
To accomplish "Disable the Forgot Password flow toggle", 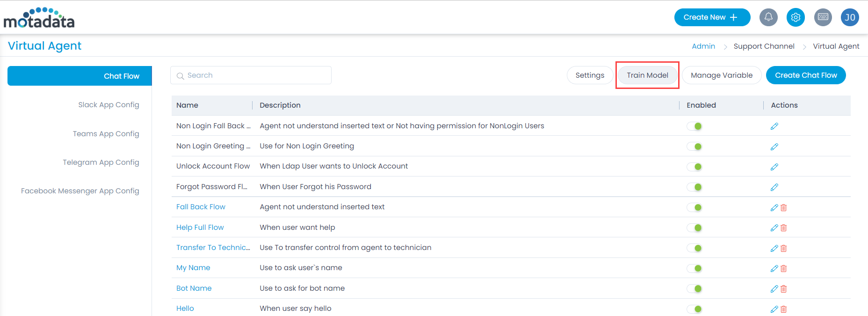I will 694,187.
